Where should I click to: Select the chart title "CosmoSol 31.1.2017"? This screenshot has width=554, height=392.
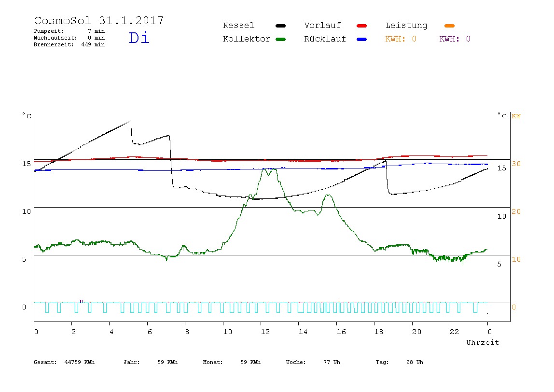point(99,20)
